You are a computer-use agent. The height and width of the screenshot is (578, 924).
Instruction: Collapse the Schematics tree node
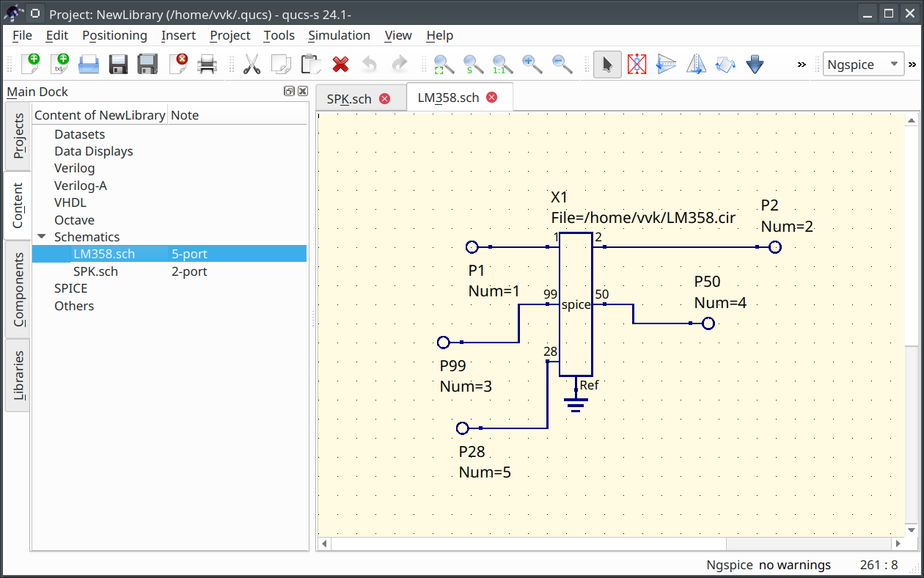42,237
